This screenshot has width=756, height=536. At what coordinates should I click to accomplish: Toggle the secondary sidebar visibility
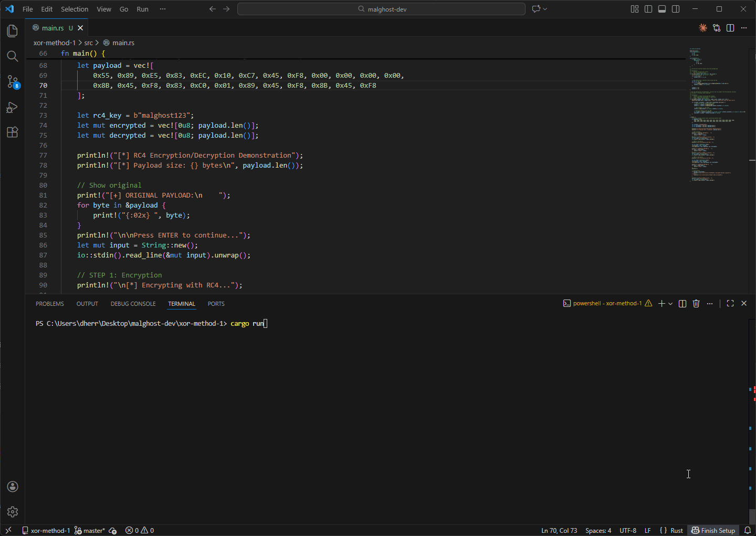point(675,9)
